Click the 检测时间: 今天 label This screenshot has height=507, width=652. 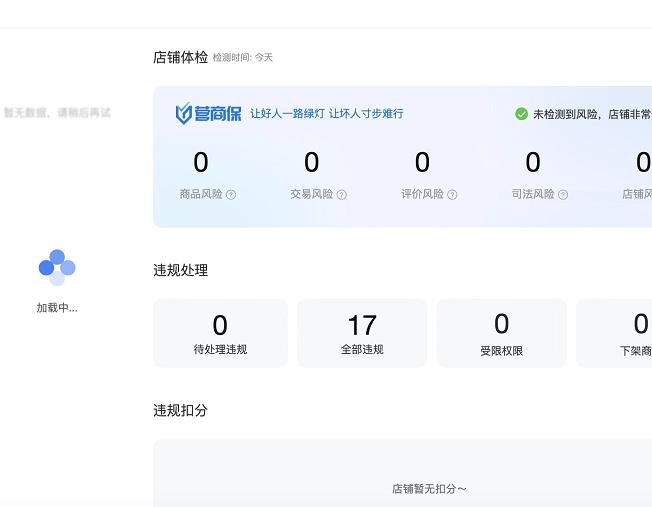click(x=242, y=57)
